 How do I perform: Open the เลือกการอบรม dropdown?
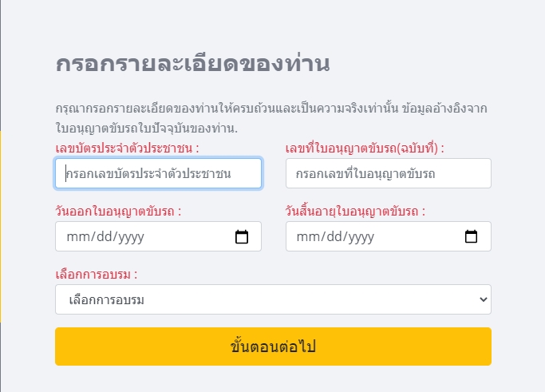pyautogui.click(x=273, y=299)
